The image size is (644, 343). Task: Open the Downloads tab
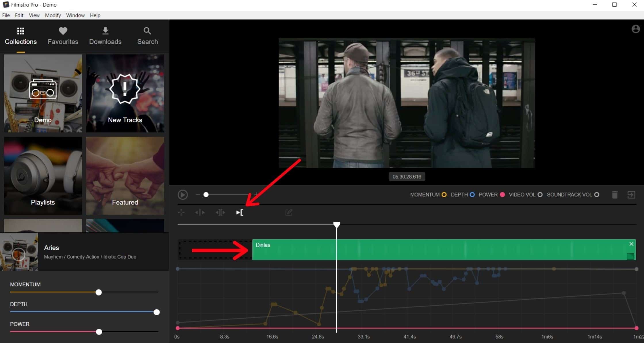[x=105, y=36]
